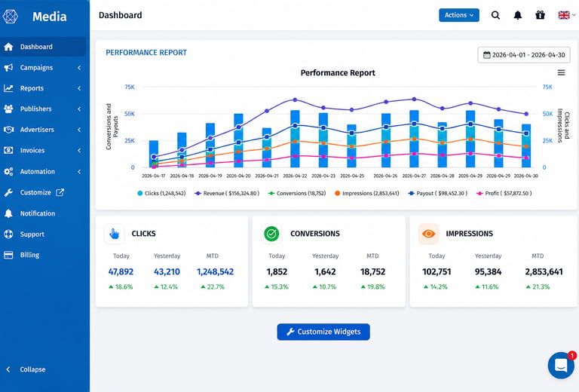Open Reports menu item

[x=43, y=88]
